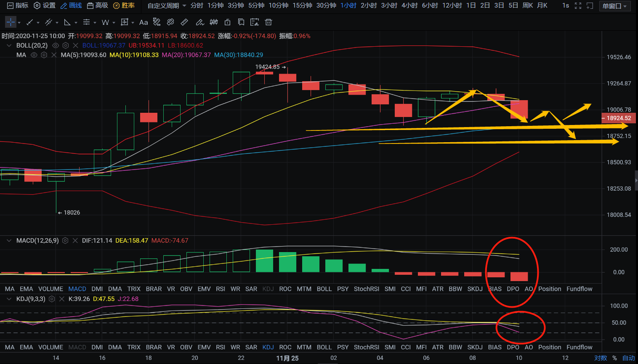Toggle 对数 logarithmic scale
This screenshot has width=638, height=364.
pos(601,358)
